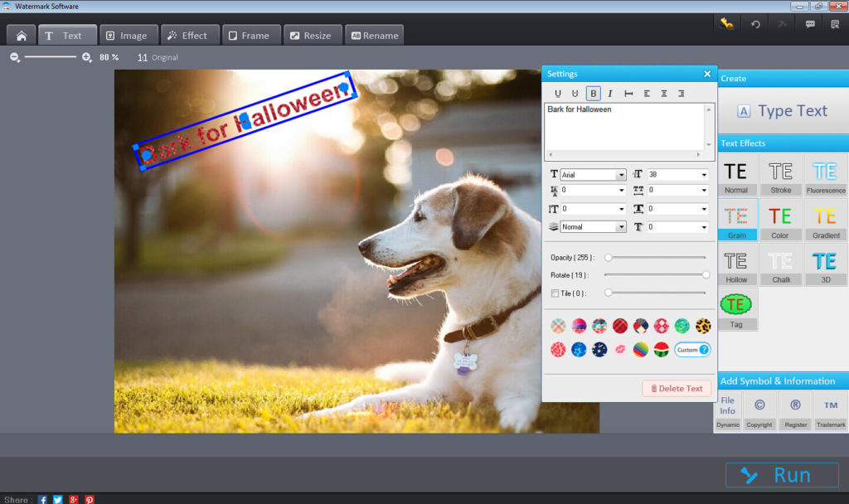Click the Run button
The width and height of the screenshot is (849, 504).
(x=781, y=475)
